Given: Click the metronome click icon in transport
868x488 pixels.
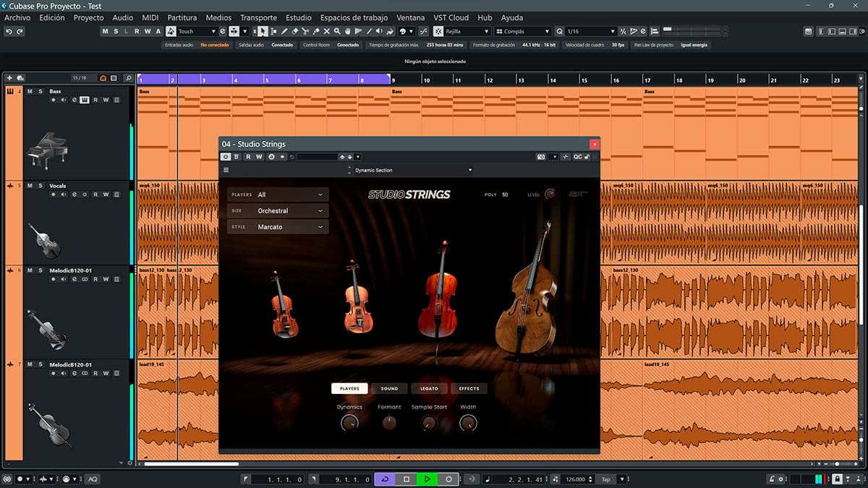Looking at the screenshot, I should tap(772, 479).
